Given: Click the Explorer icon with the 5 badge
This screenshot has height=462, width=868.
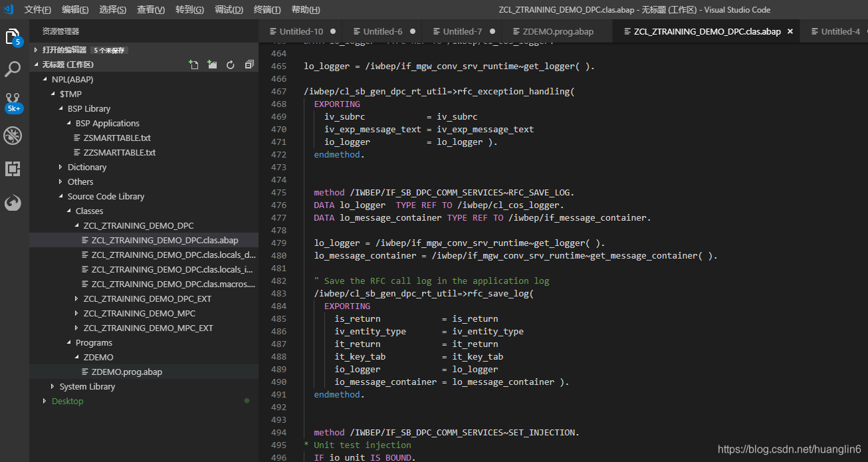Looking at the screenshot, I should [13, 37].
